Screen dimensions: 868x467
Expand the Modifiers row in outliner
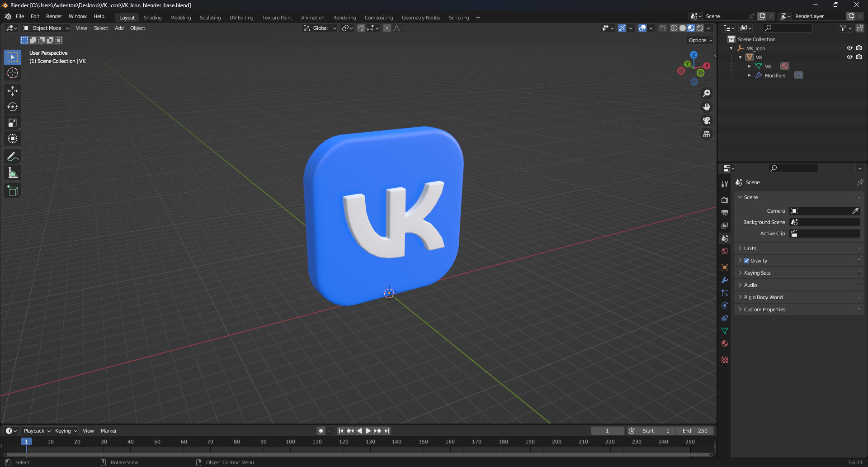749,76
